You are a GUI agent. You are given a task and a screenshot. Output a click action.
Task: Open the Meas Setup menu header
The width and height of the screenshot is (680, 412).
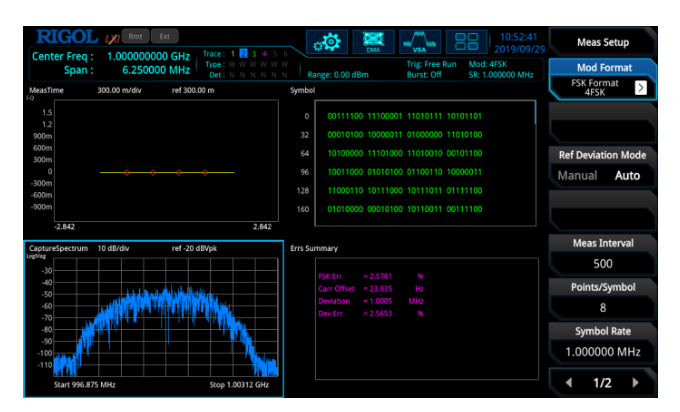[x=603, y=42]
